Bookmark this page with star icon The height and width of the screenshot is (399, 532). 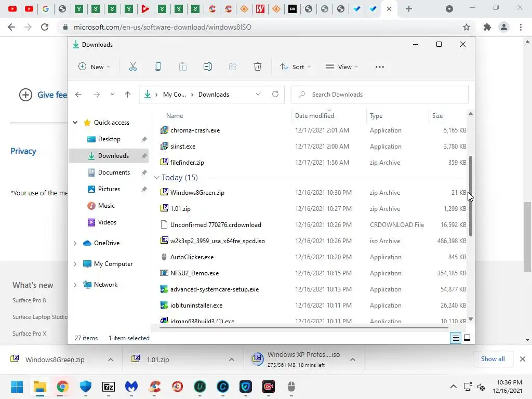tap(467, 27)
